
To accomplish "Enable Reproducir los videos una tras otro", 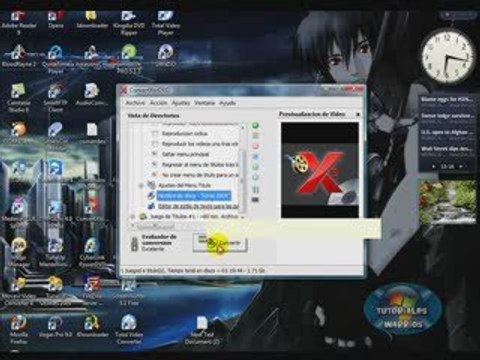I will tap(155, 144).
